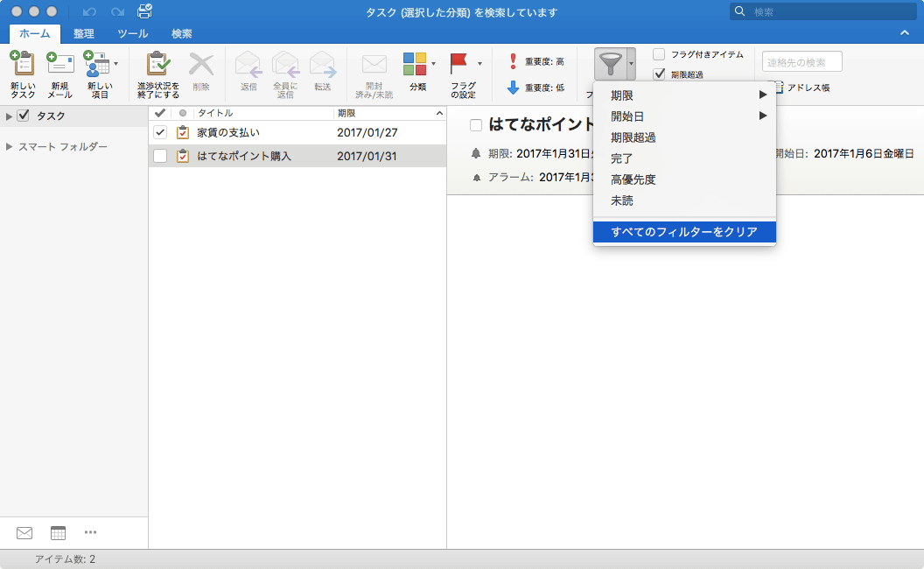The height and width of the screenshot is (569, 924).
Task: Click the 全員に返信 icon
Action: pyautogui.click(x=285, y=64)
